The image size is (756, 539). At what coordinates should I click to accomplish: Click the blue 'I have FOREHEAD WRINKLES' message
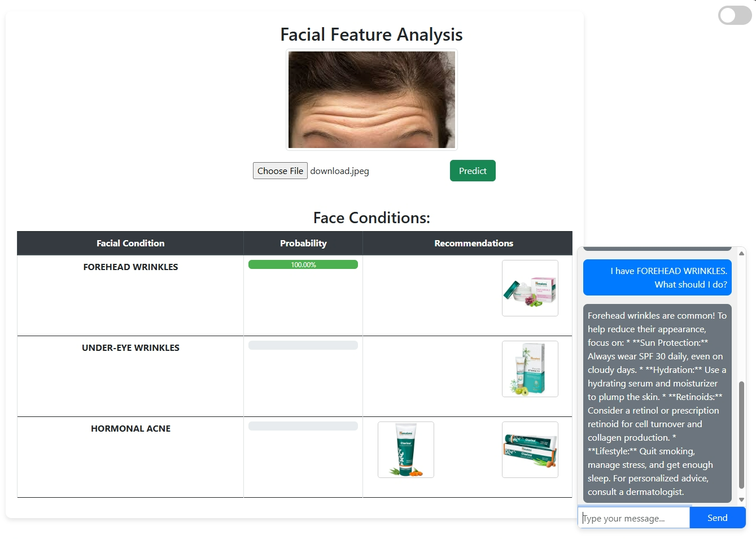(657, 277)
